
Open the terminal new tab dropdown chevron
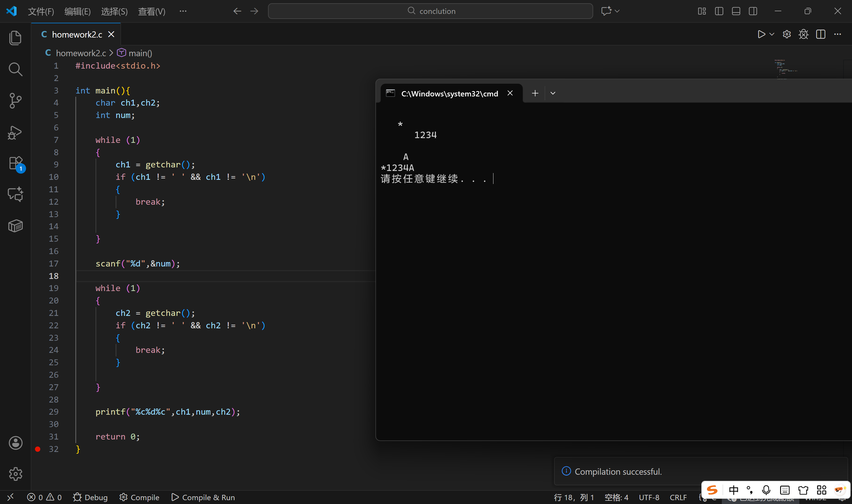[x=553, y=93]
